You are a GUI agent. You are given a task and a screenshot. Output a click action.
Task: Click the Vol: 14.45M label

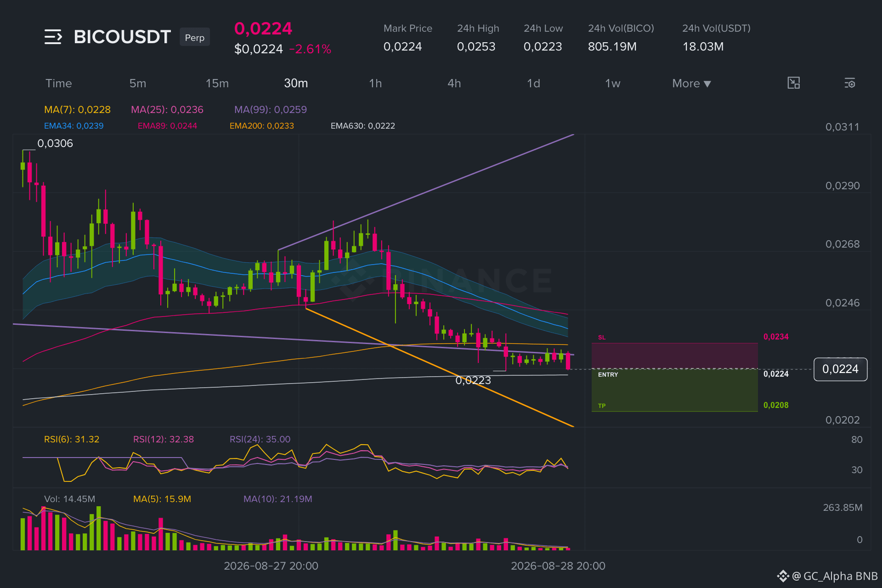click(x=70, y=499)
